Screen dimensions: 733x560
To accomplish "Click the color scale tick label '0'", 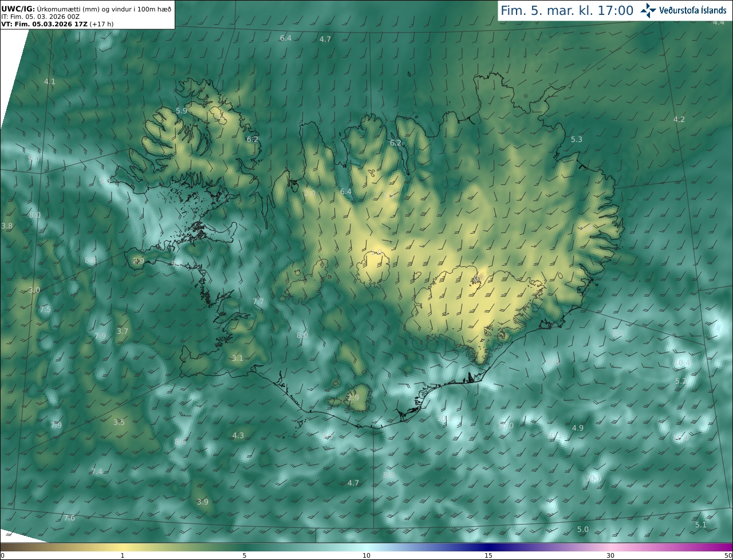I will (x=2, y=555).
